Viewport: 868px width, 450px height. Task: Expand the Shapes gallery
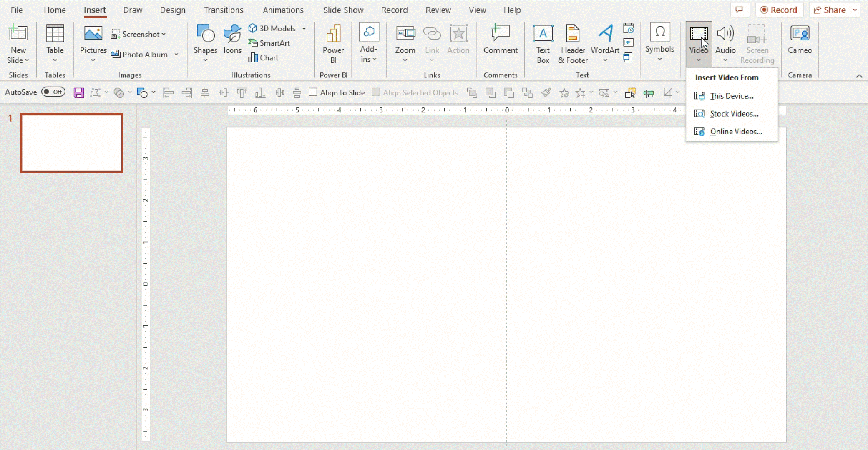[205, 60]
